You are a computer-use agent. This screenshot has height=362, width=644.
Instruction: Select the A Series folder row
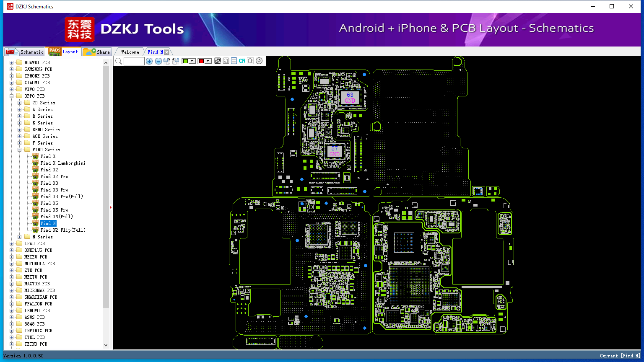pos(42,109)
